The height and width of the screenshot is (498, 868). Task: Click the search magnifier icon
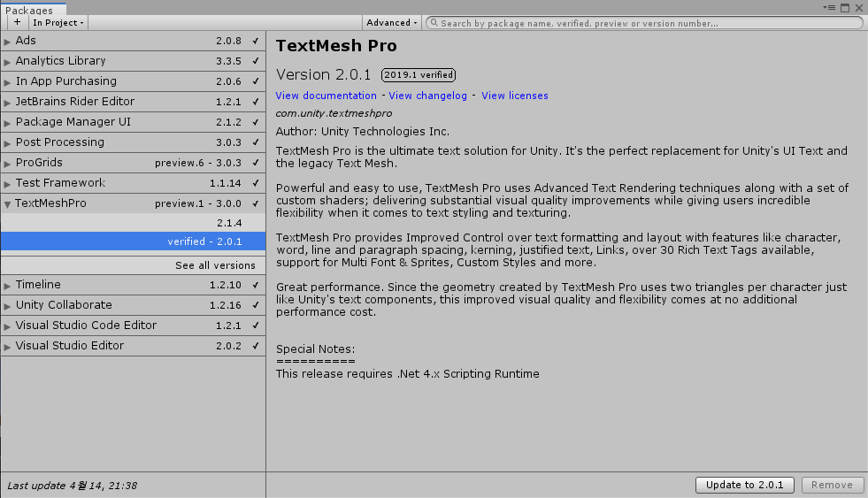(x=434, y=23)
